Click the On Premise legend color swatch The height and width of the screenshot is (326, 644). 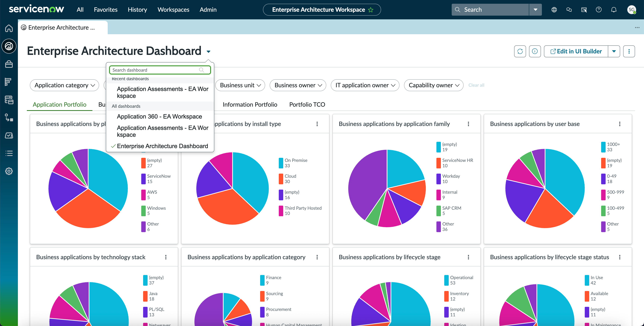point(281,163)
